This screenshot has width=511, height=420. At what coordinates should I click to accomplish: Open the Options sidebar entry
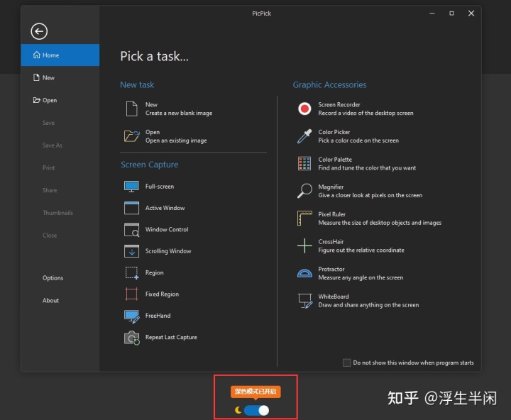[53, 278]
